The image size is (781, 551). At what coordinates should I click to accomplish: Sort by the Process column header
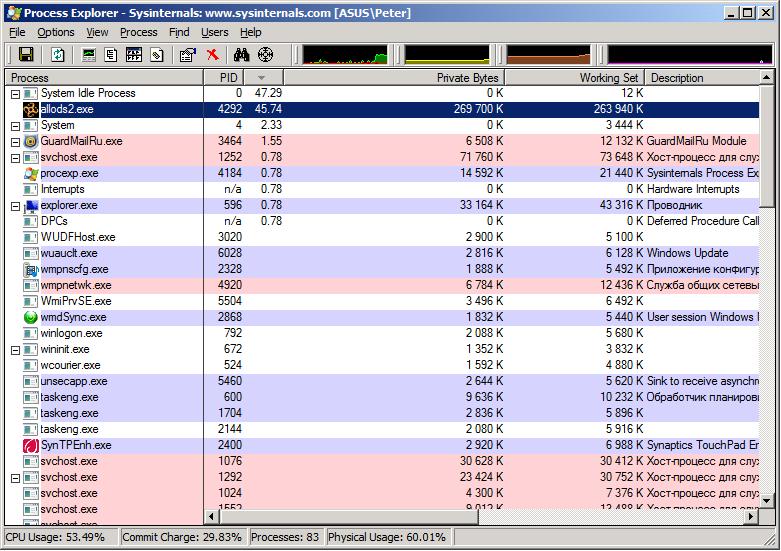(x=104, y=78)
